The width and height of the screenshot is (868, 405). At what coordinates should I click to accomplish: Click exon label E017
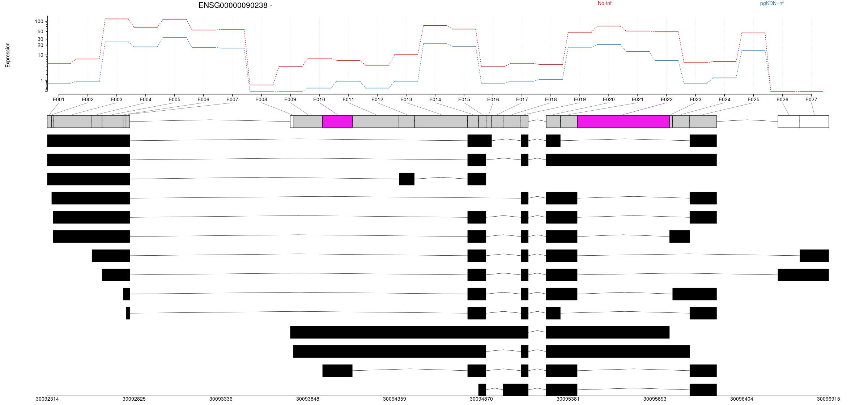522,99
